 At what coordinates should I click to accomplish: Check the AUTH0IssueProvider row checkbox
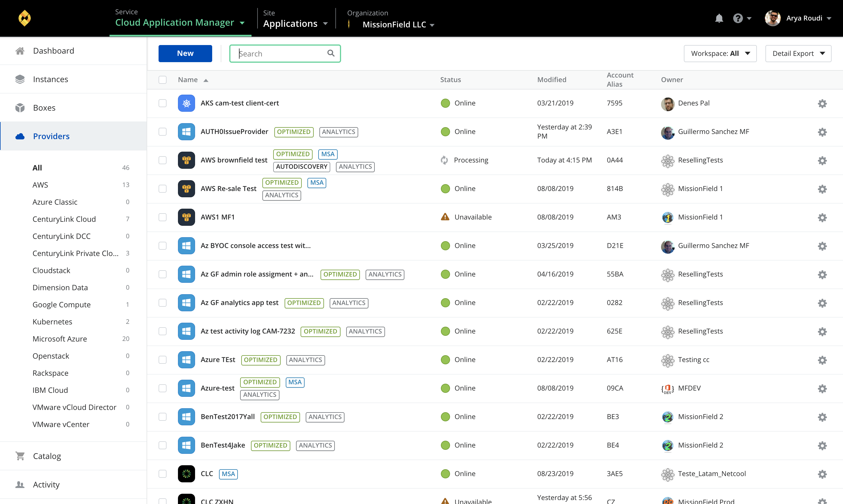163,132
